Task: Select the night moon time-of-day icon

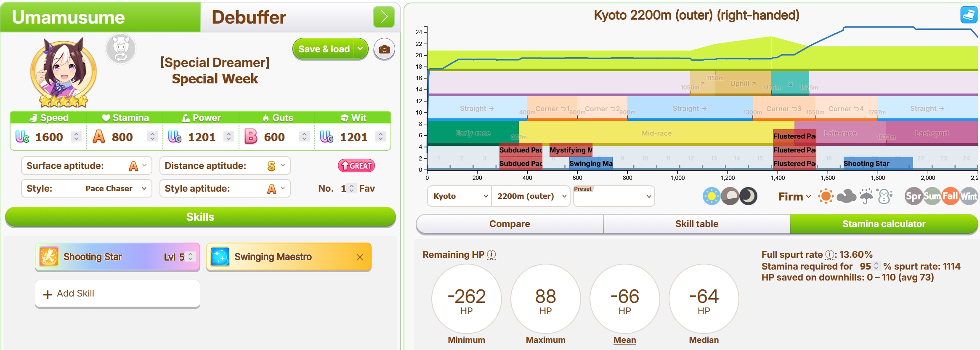Action: coord(748,196)
